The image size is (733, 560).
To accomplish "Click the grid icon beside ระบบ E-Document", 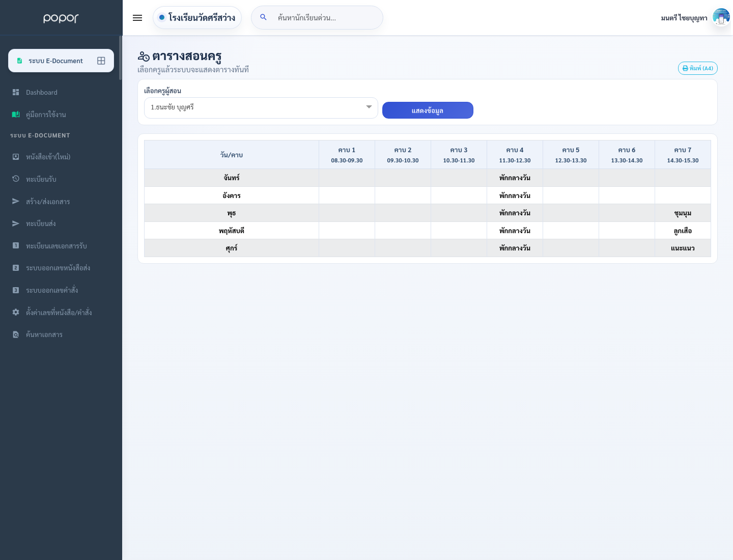I will (101, 61).
